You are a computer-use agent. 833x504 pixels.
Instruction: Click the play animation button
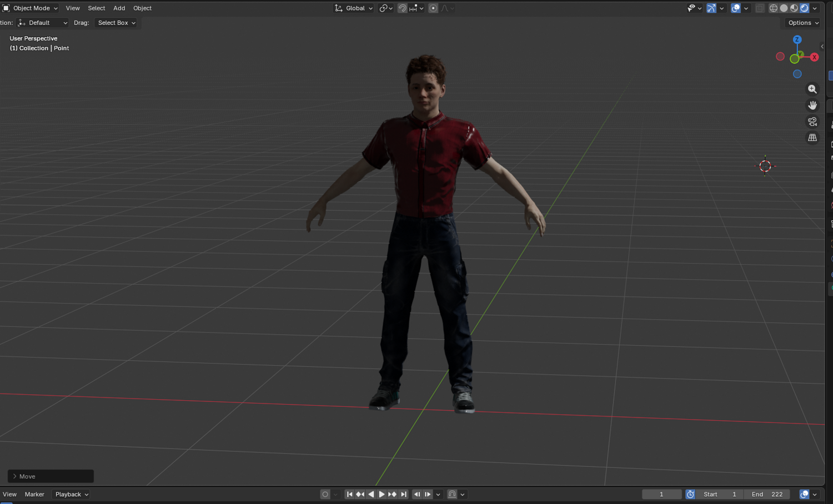click(382, 494)
